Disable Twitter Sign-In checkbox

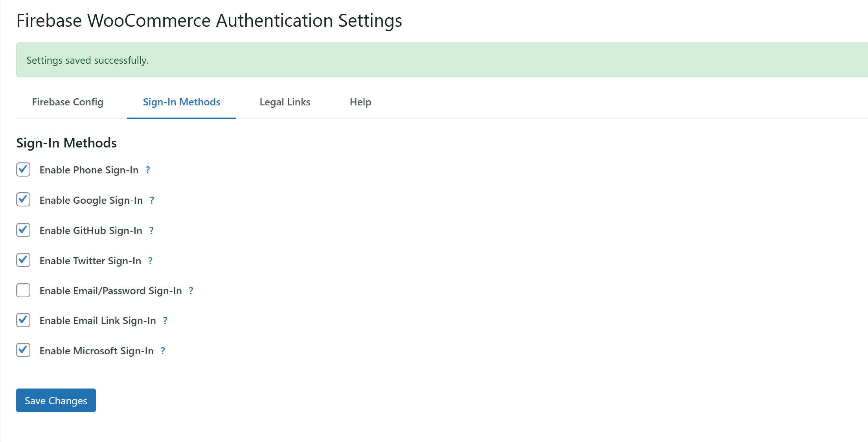23,260
